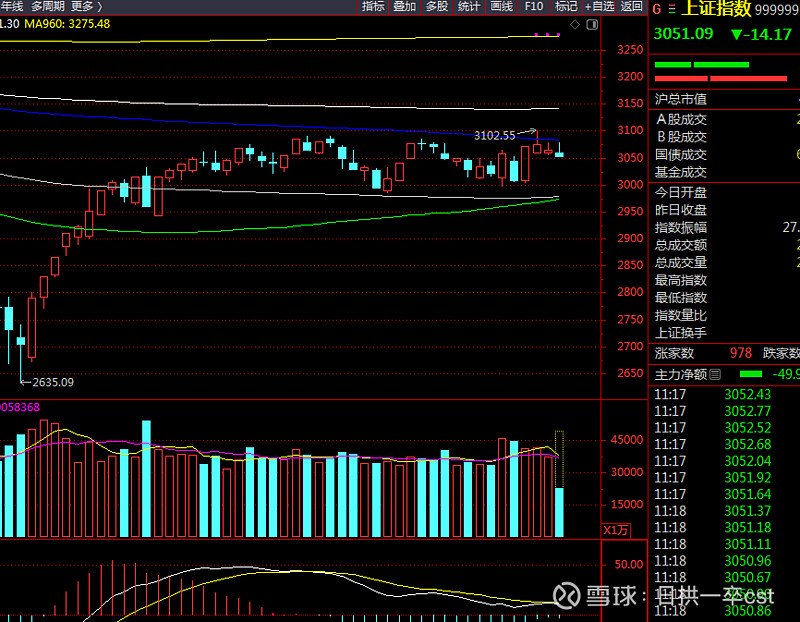Select the 多股 multi-stock button
The height and width of the screenshot is (622, 800).
(x=437, y=6)
